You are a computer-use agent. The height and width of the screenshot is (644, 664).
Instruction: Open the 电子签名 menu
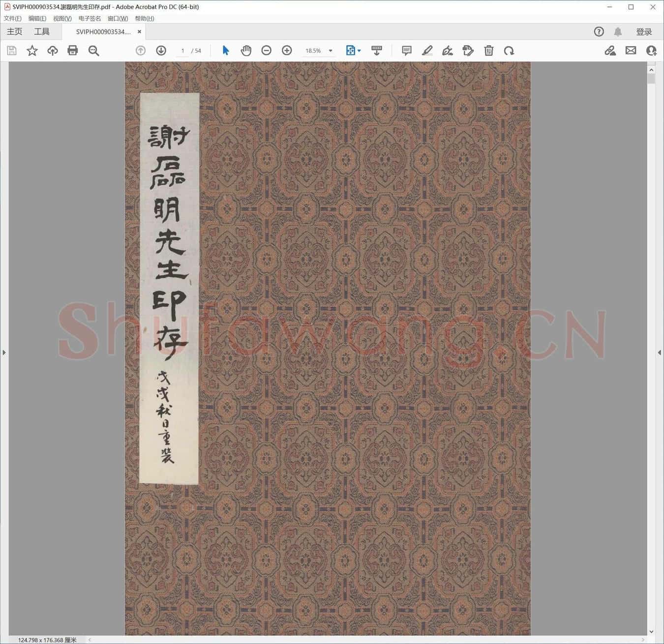point(90,18)
